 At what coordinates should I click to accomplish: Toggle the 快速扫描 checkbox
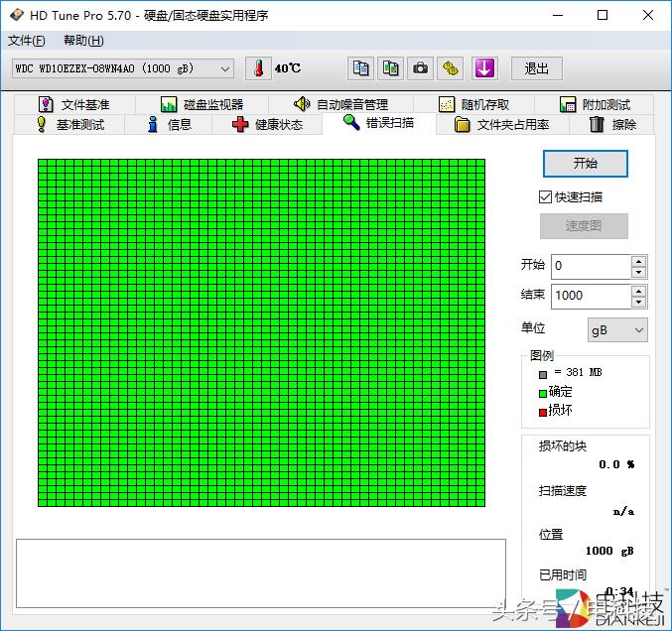click(x=545, y=197)
